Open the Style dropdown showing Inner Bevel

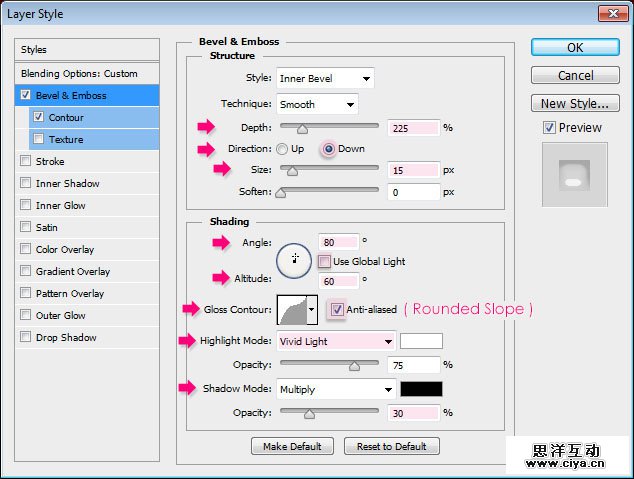pyautogui.click(x=324, y=78)
